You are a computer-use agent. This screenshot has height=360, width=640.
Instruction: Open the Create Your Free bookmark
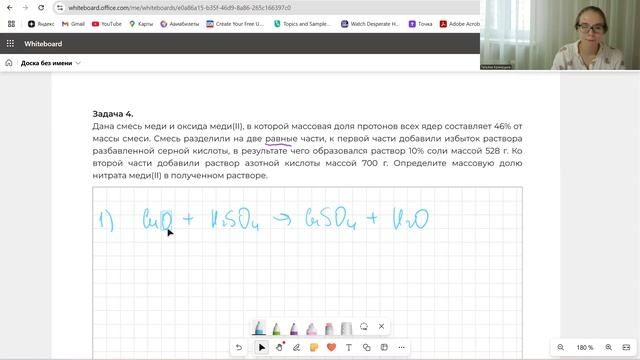pyautogui.click(x=235, y=24)
